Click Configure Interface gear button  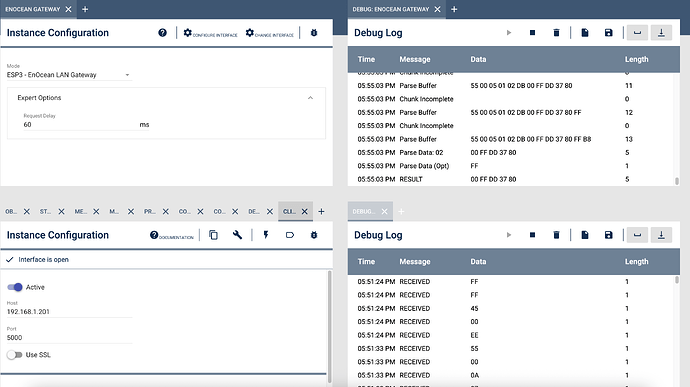pyautogui.click(x=210, y=33)
